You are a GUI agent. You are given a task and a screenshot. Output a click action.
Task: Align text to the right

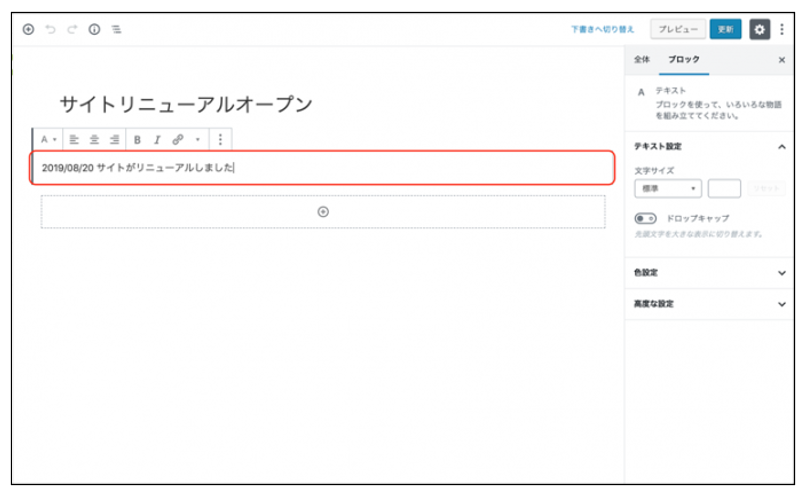point(114,139)
